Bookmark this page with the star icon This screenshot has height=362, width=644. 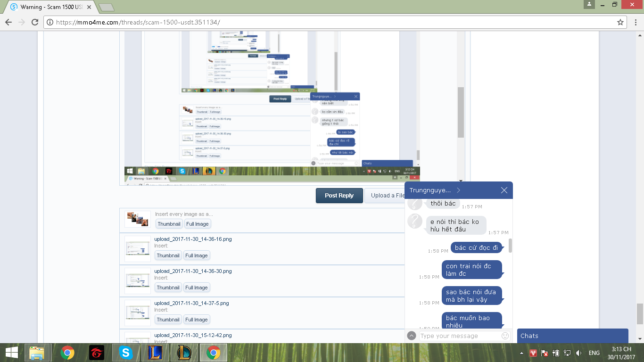pos(620,22)
